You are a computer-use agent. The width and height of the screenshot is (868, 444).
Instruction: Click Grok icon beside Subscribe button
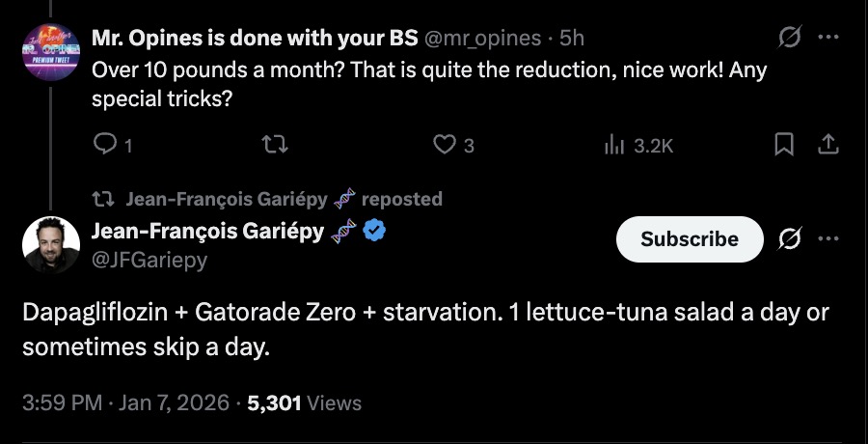tap(790, 238)
